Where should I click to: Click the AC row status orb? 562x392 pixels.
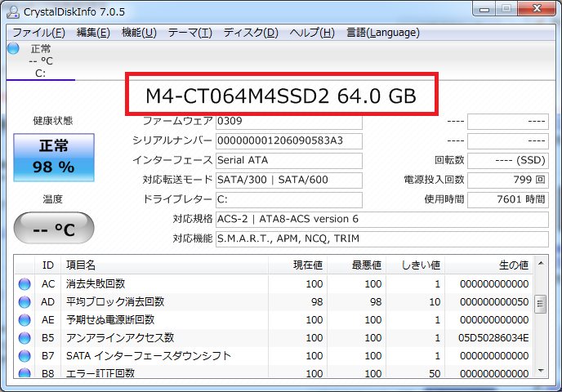[25, 283]
